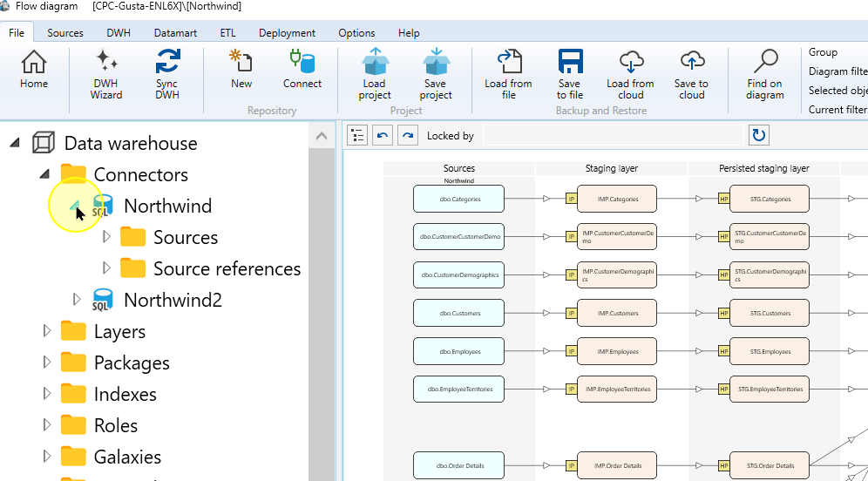Select the Galaxies tree item
Viewport: 868px width, 481px height.
pyautogui.click(x=127, y=457)
